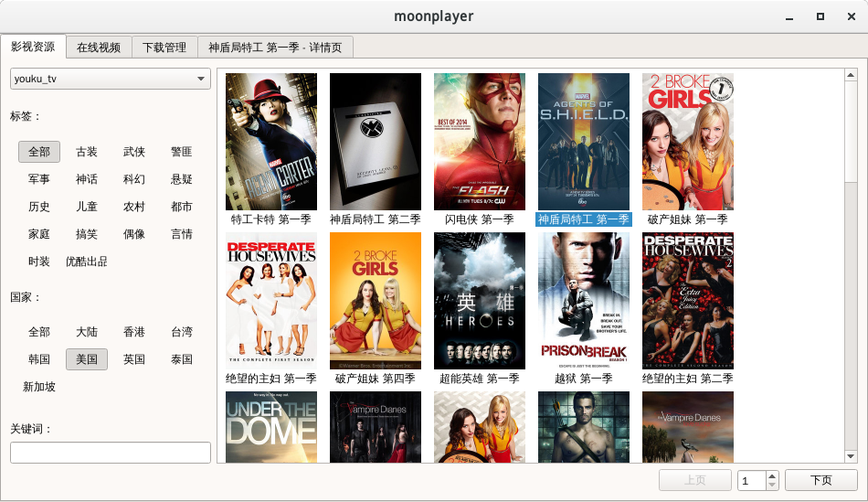Select Agents of S.H.I.E.L.D. season one poster
Screen dimensions: 868x502
click(584, 142)
